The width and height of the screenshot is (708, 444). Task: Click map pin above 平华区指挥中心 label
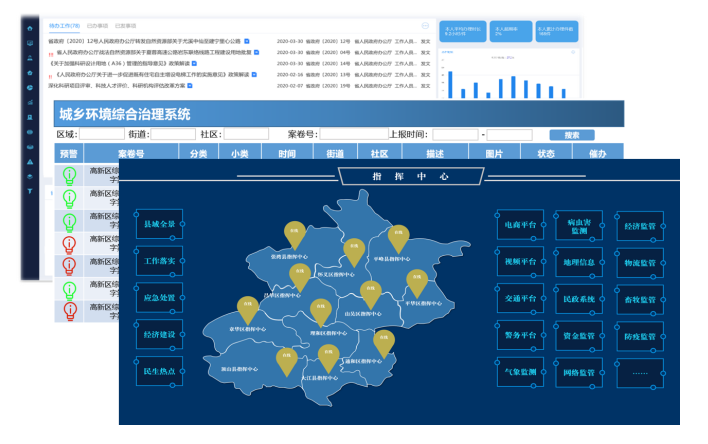417,283
